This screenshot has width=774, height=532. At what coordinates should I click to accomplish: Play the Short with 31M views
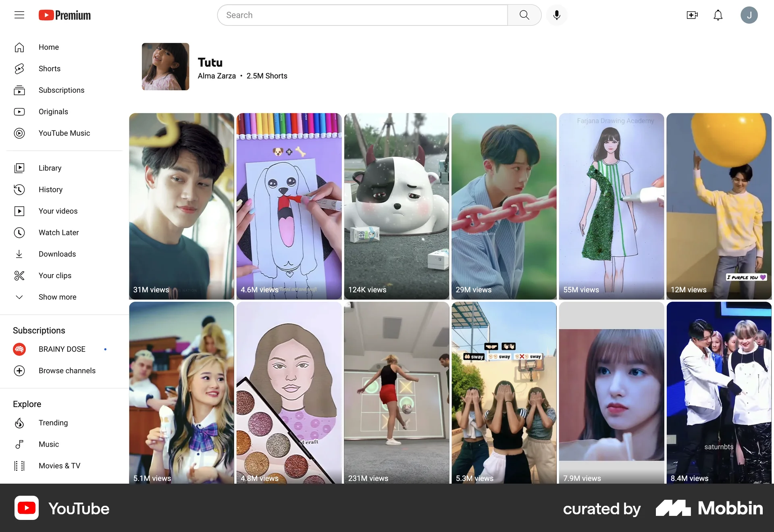click(181, 206)
